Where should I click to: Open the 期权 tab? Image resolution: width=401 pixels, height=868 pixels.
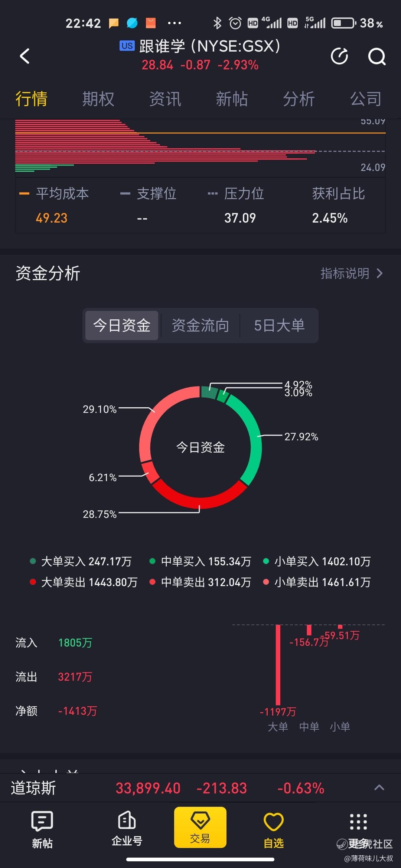pos(98,99)
